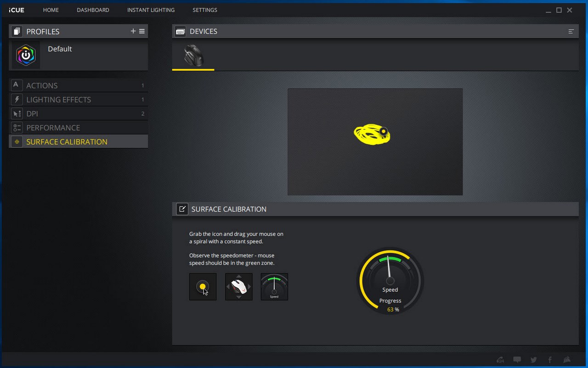This screenshot has width=588, height=368.
Task: Open the forum chat bubble icon
Action: click(x=517, y=360)
